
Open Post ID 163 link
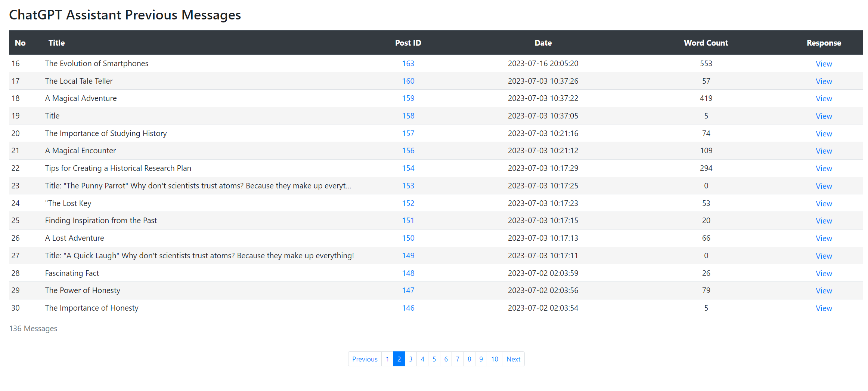(408, 64)
